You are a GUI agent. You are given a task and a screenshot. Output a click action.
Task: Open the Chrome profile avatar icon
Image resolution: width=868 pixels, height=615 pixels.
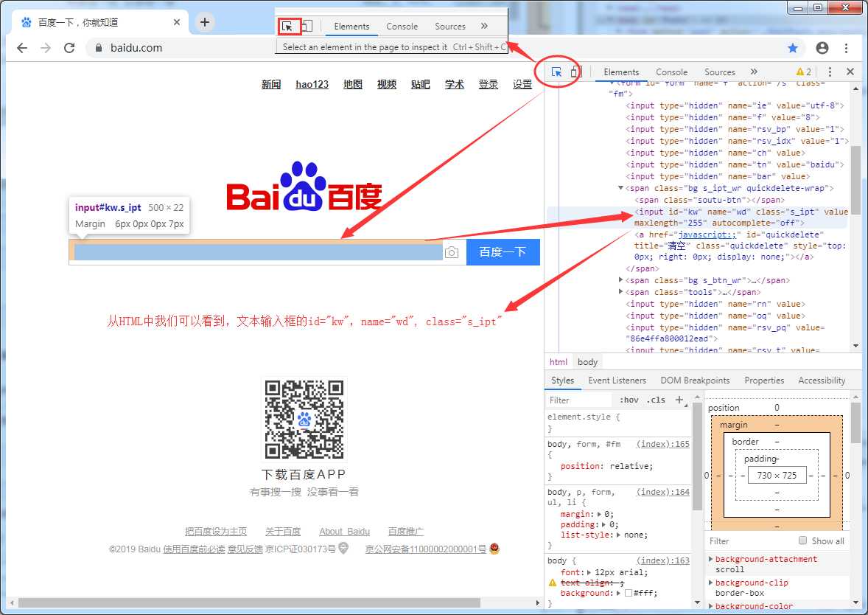click(822, 48)
